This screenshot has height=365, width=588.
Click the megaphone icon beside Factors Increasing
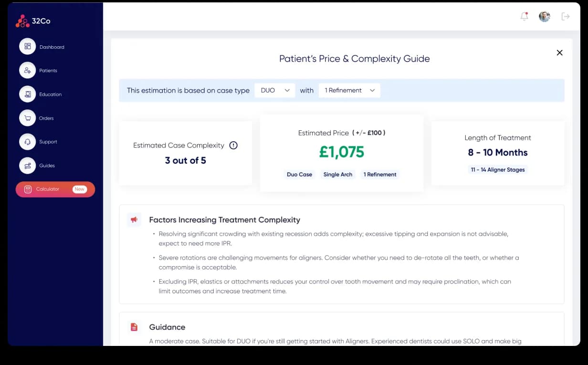pyautogui.click(x=134, y=219)
